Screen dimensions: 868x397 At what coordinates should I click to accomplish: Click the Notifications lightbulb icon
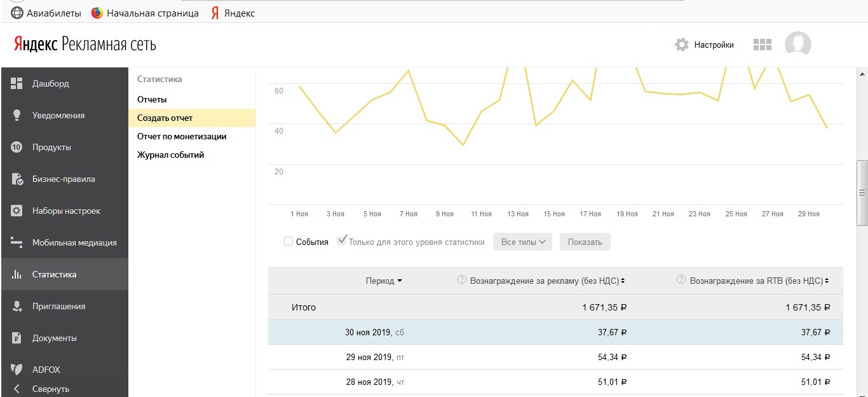17,115
